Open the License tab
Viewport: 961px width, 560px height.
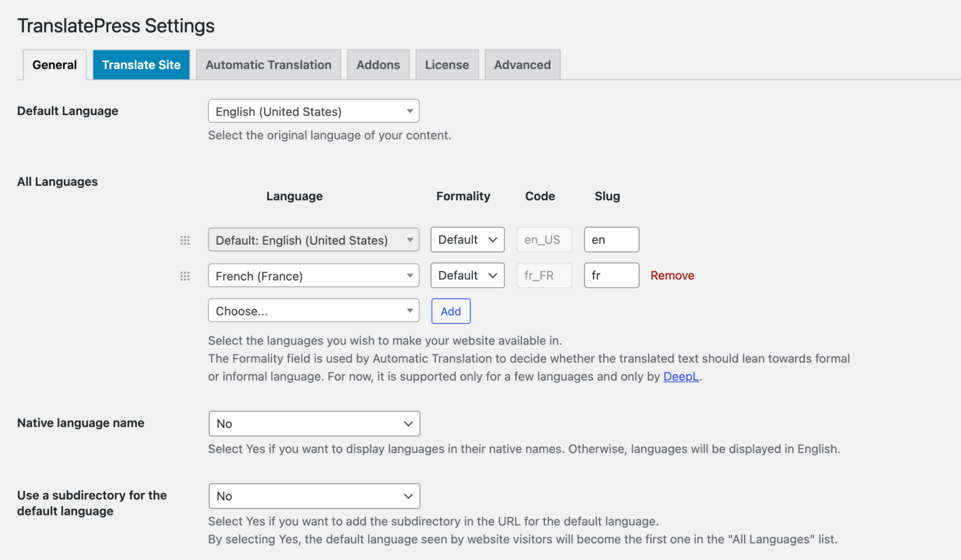click(447, 64)
